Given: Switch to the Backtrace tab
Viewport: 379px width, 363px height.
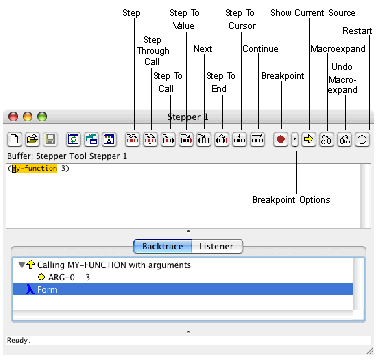Looking at the screenshot, I should tap(163, 246).
